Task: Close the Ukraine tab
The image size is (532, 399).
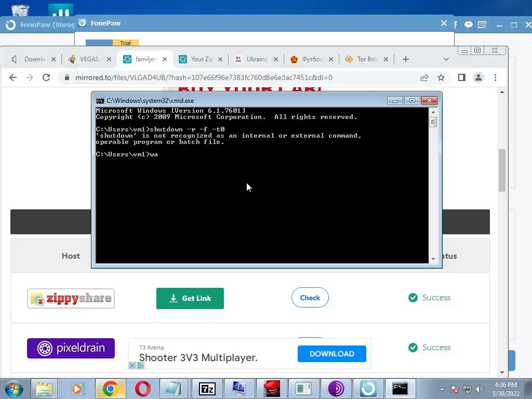Action: coord(276,59)
